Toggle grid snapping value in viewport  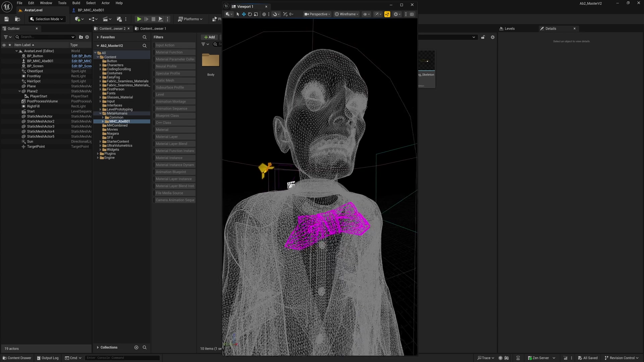click(288, 14)
